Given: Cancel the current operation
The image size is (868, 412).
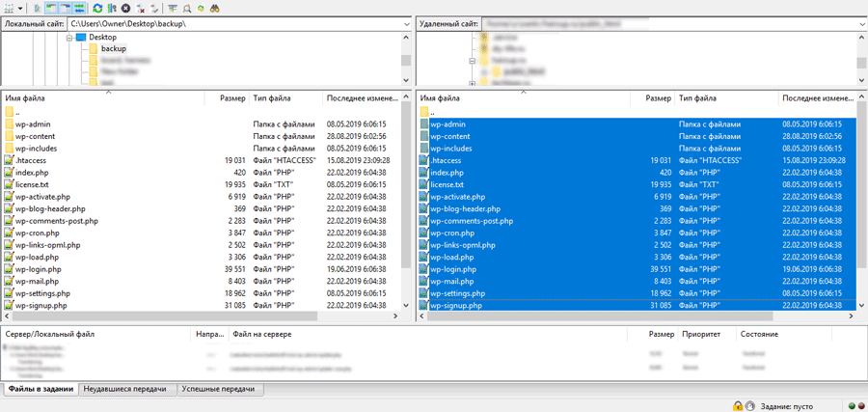Looking at the screenshot, I should (x=125, y=8).
